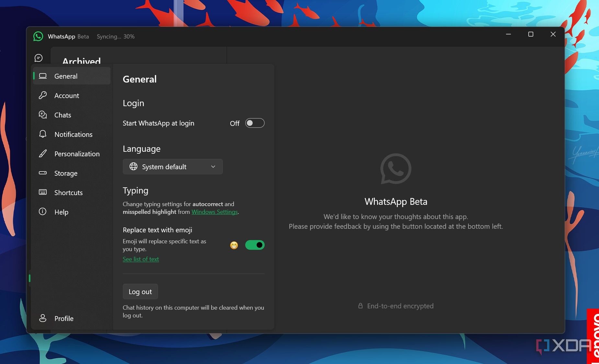599x364 pixels.
Task: Open See list of text link
Action: tap(141, 259)
